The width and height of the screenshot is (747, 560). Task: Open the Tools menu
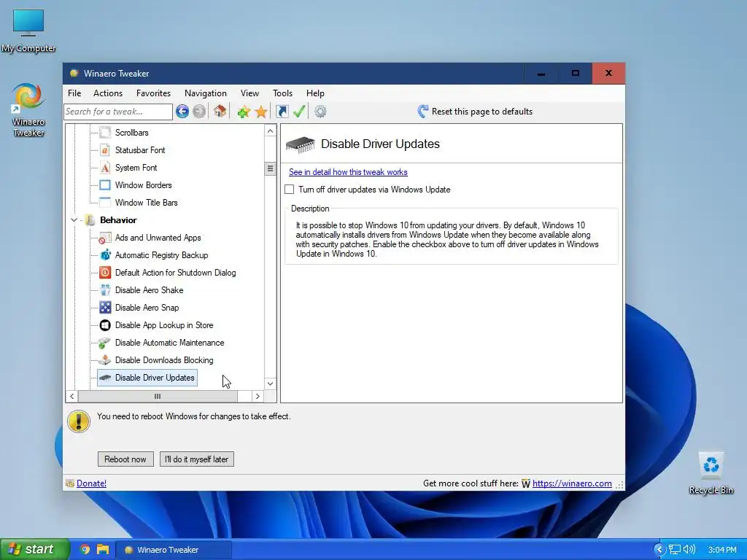[282, 93]
